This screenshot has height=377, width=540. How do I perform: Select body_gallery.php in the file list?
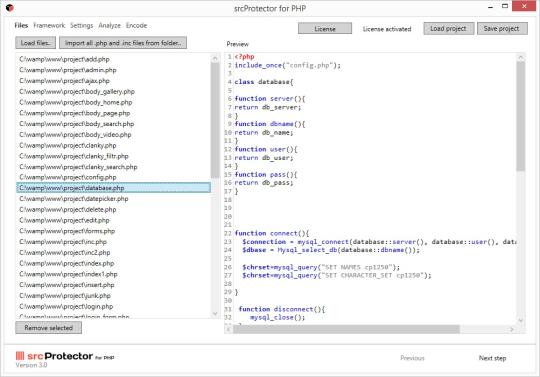click(x=113, y=92)
